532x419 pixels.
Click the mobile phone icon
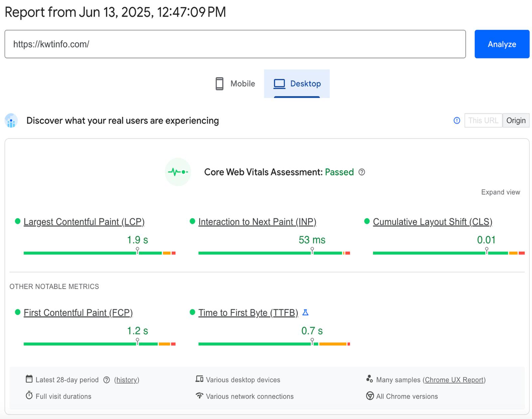coord(219,84)
